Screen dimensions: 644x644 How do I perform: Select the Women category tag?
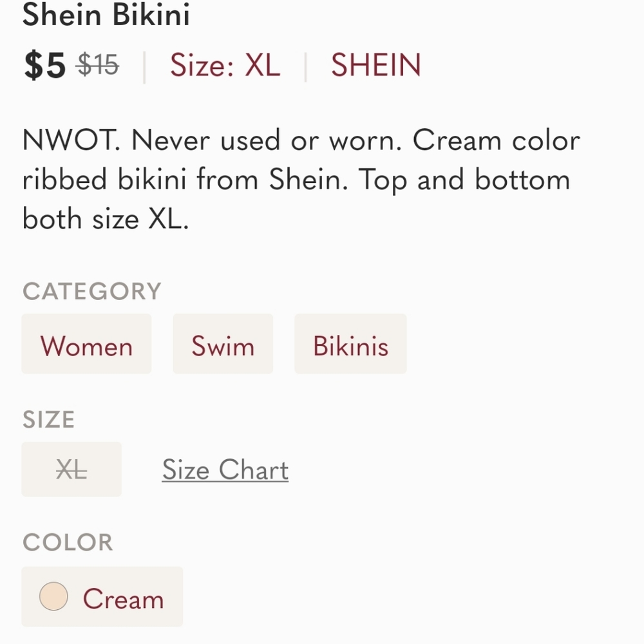coord(86,344)
